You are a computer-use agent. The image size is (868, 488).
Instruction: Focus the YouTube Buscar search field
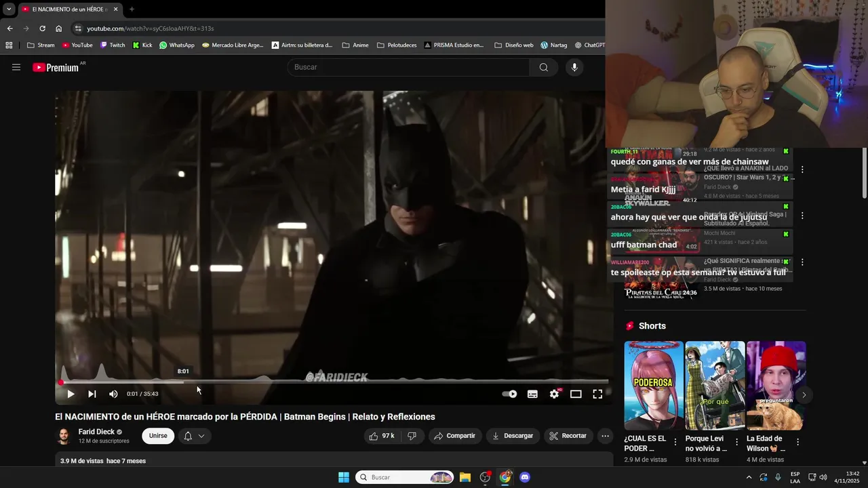pos(408,67)
